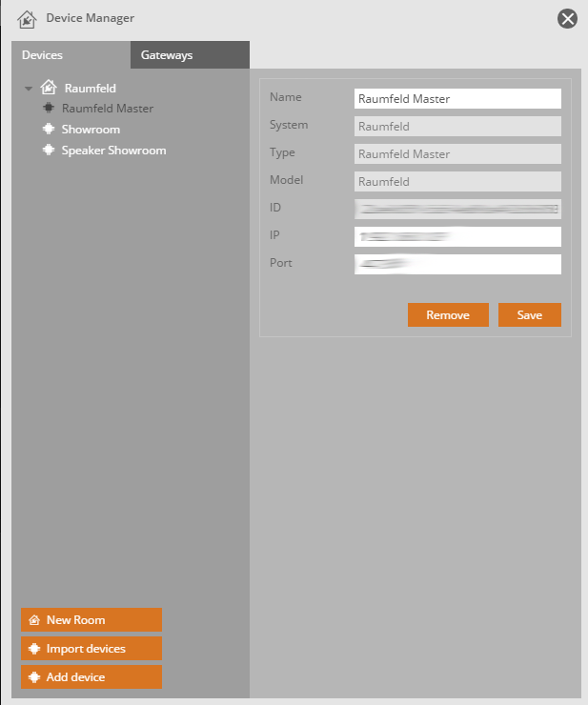588x705 pixels.
Task: Click the Raumfeld house icon in tree
Action: pos(49,88)
